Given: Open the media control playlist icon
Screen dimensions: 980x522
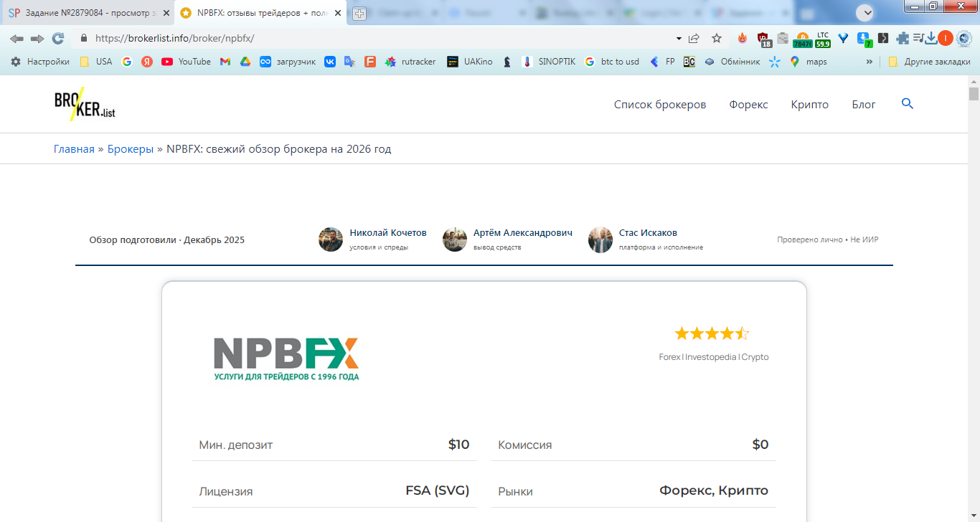Looking at the screenshot, I should coord(918,38).
